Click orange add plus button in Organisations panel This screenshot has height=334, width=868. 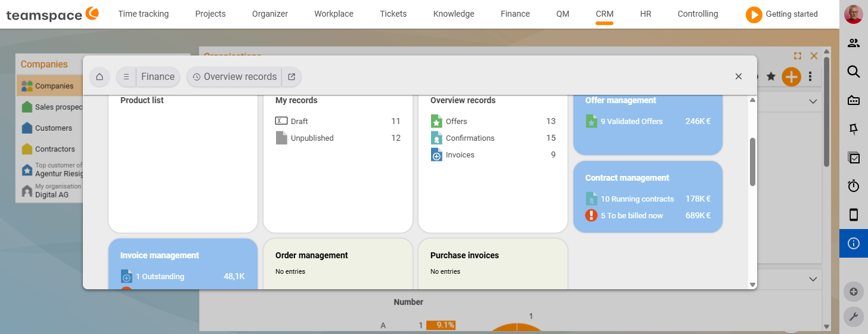click(x=791, y=76)
